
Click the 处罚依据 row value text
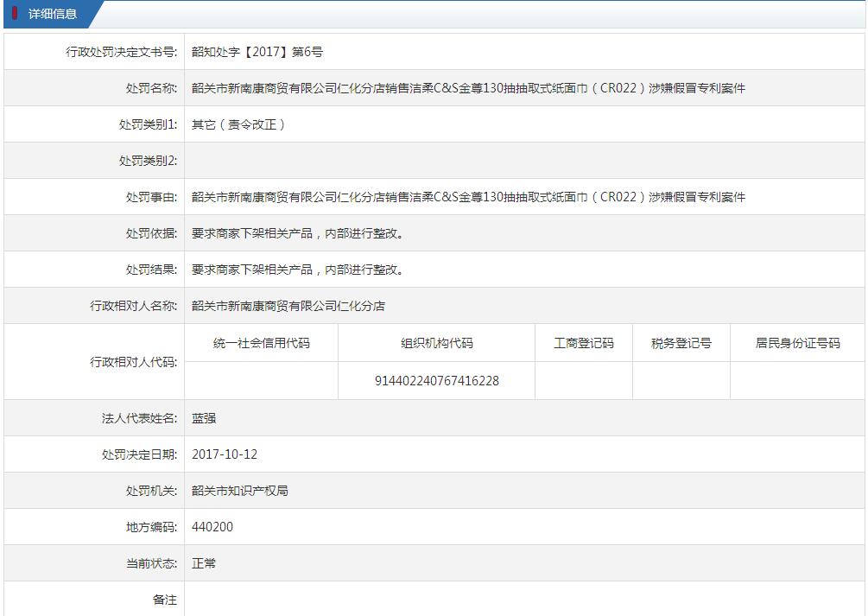[298, 233]
